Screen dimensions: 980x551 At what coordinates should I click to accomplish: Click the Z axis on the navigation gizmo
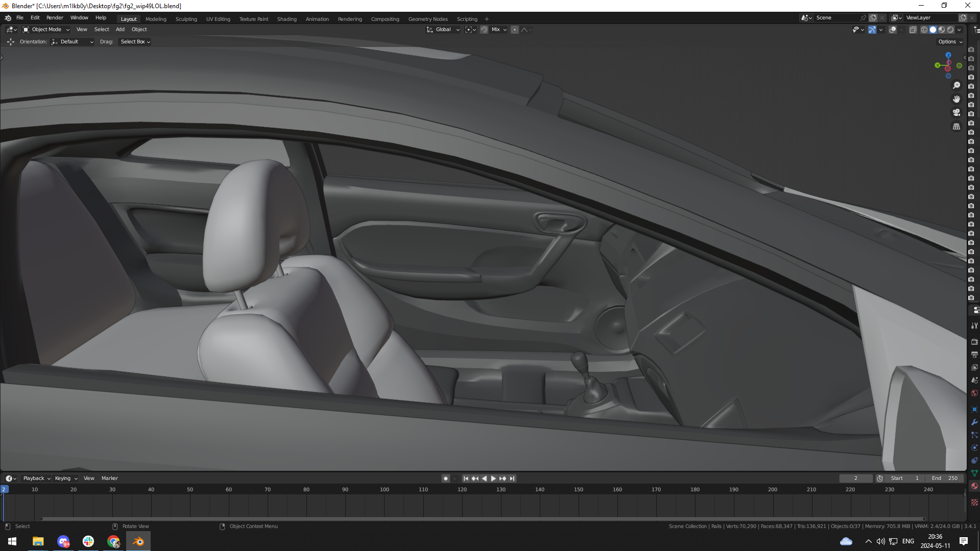tap(948, 55)
